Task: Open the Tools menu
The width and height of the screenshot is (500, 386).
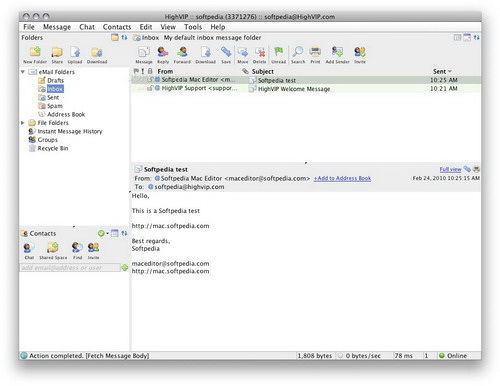Action: pyautogui.click(x=193, y=27)
